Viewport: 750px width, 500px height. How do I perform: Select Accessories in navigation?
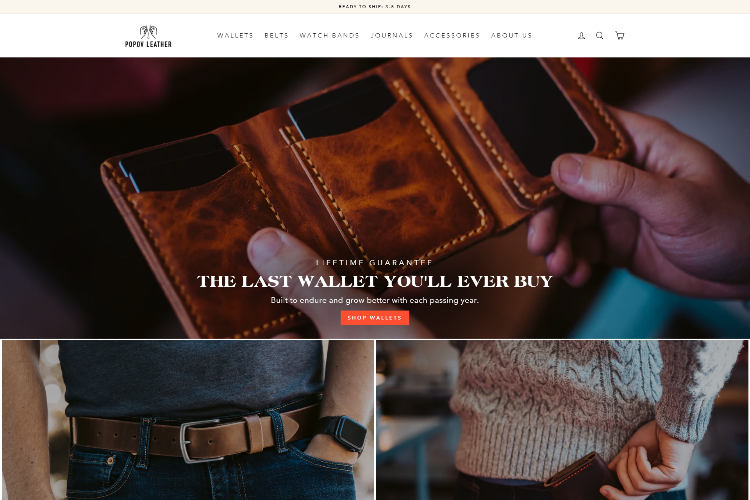click(x=452, y=35)
